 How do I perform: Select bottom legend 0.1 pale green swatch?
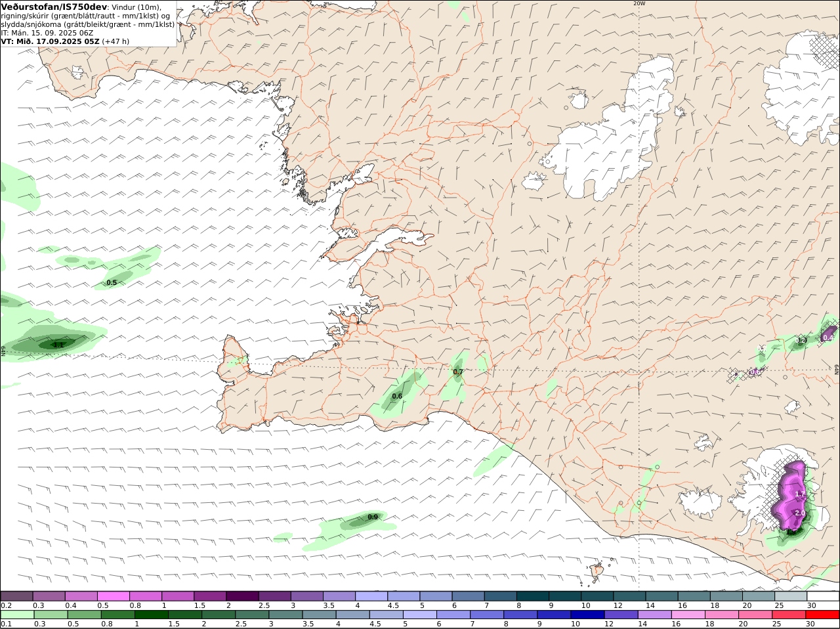[x=17, y=615]
